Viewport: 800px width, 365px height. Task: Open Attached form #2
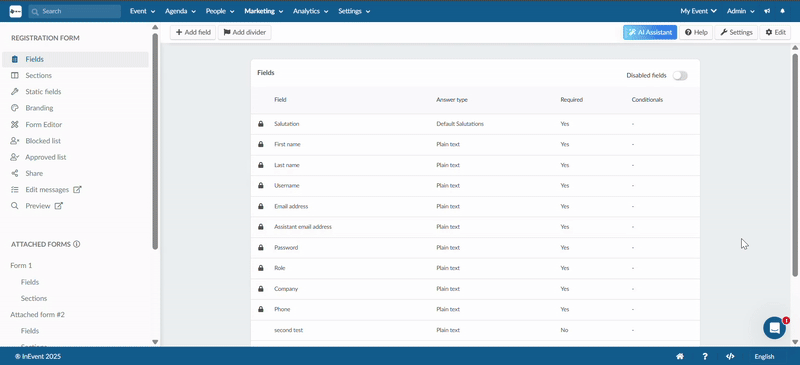(37, 314)
